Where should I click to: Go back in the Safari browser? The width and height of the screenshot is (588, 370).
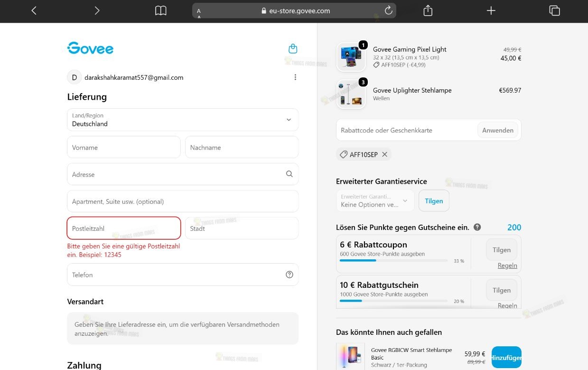34,10
